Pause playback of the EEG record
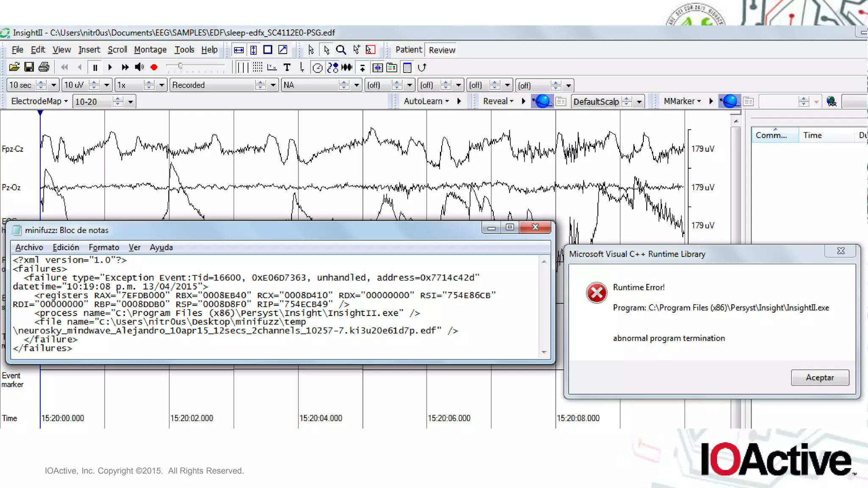 pos(95,67)
